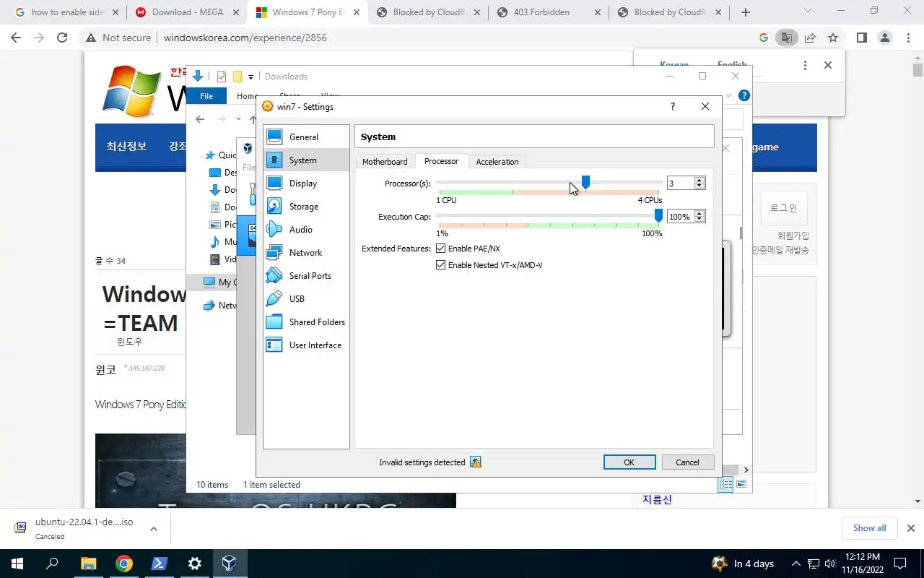
Task: Open Windows Settings gear in taskbar
Action: [195, 564]
